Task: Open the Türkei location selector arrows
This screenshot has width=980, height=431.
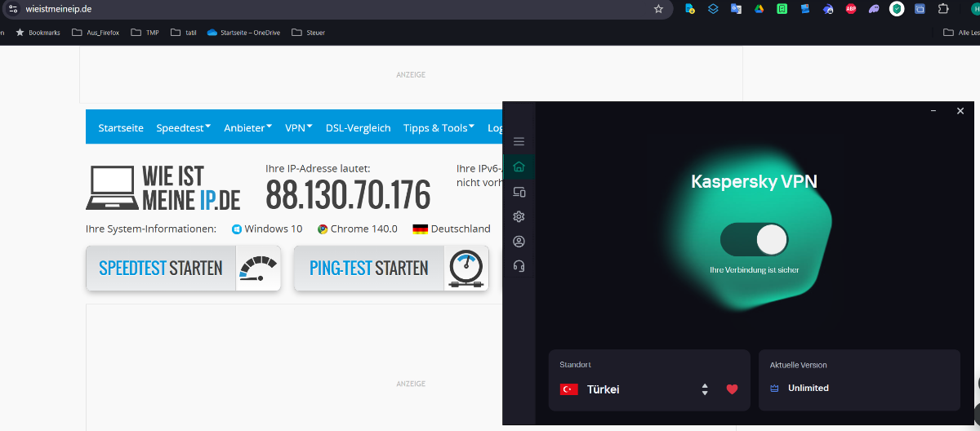Action: 705,389
